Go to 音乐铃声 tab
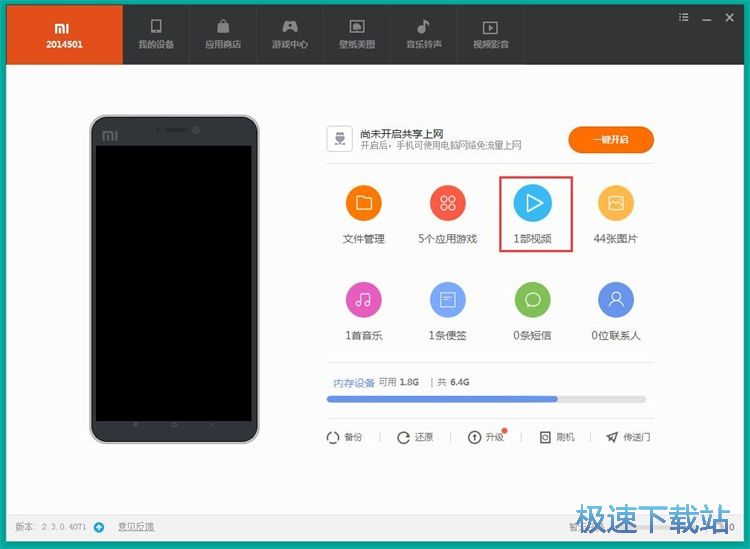The image size is (750, 549). [x=424, y=35]
